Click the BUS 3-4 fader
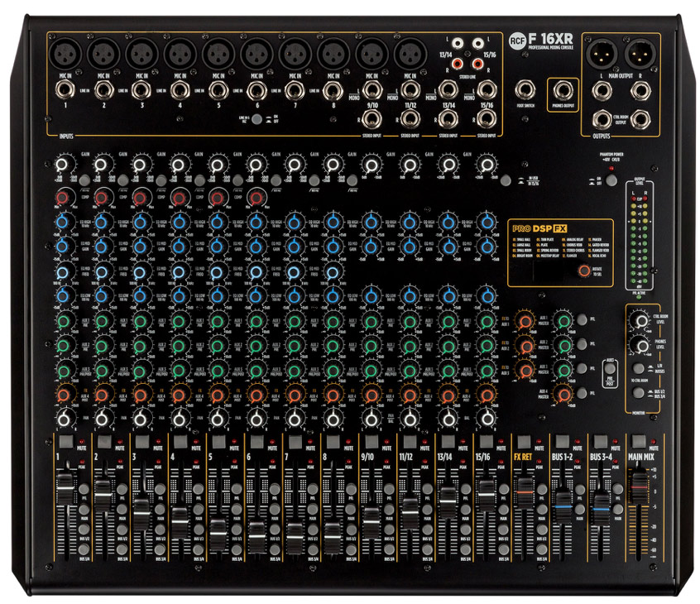Image resolution: width=700 pixels, height=604 pixels. point(601,510)
